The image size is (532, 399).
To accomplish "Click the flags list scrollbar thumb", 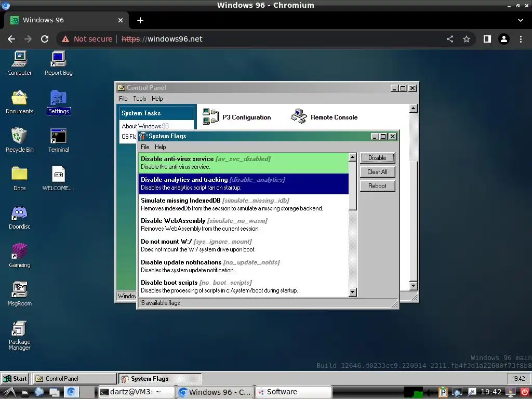I will click(x=353, y=185).
